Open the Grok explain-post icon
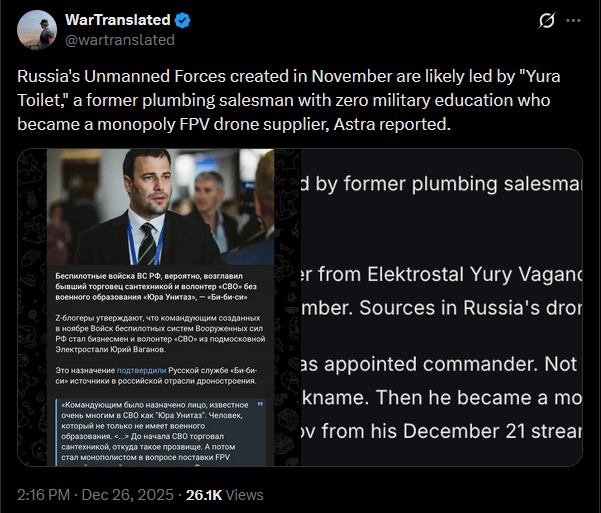This screenshot has width=601, height=513. pyautogui.click(x=547, y=21)
